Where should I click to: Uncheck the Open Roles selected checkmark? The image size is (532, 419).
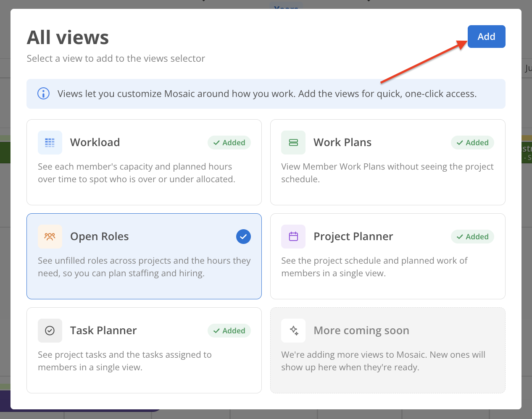(x=243, y=236)
